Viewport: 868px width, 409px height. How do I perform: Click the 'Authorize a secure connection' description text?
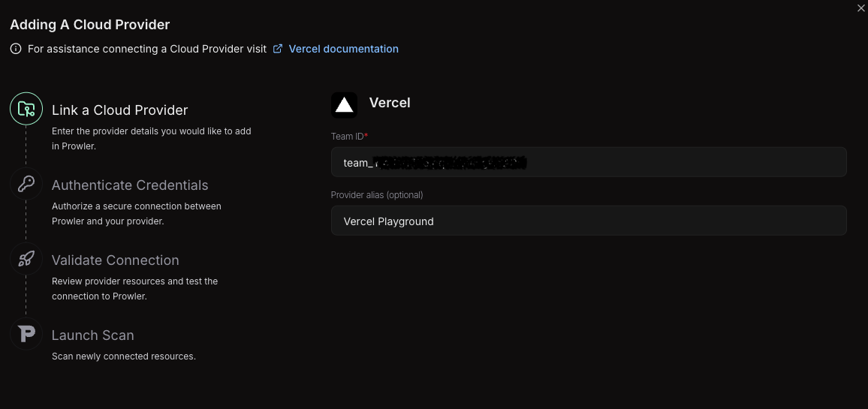(x=137, y=214)
